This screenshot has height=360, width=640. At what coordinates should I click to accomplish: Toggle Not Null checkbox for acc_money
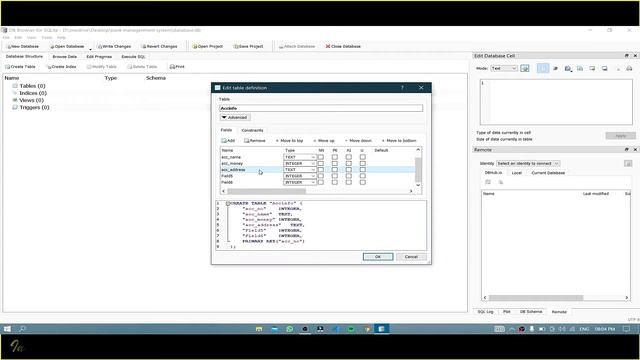pos(321,163)
